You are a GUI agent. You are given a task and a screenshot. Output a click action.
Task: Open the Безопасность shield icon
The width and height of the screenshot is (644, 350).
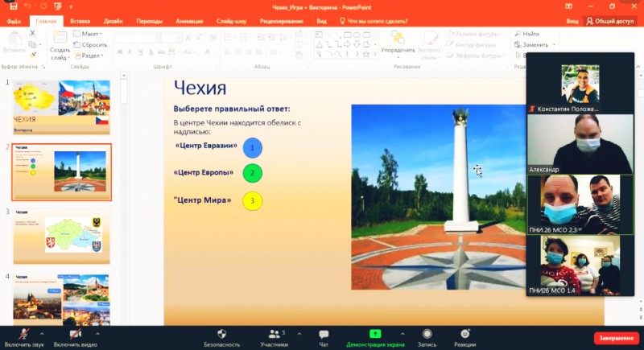pos(221,334)
